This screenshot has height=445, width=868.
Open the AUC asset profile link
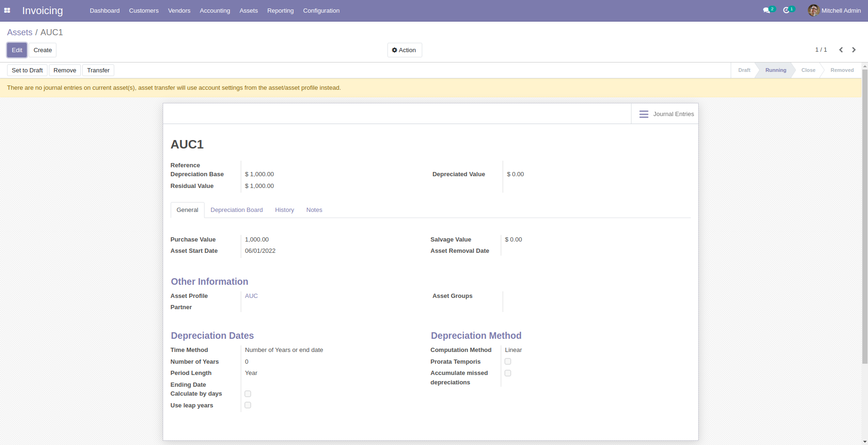point(251,296)
